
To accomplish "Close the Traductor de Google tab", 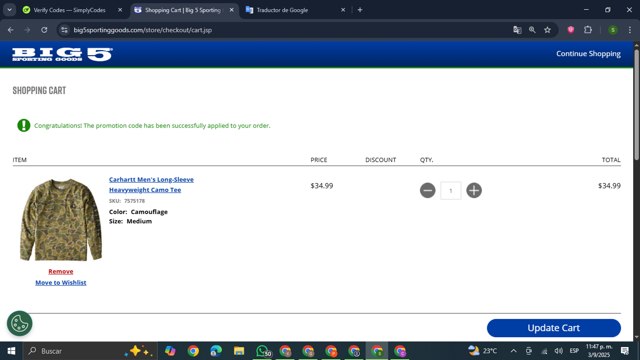I will point(343,10).
